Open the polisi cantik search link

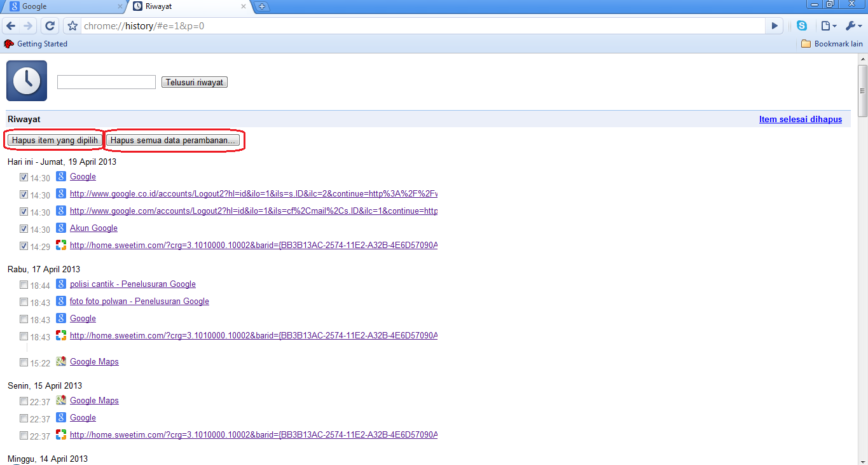click(133, 284)
